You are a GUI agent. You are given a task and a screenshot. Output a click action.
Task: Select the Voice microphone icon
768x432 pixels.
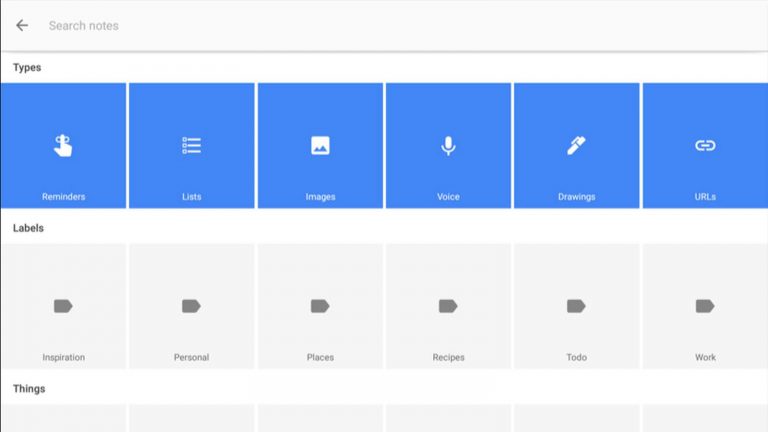point(448,145)
